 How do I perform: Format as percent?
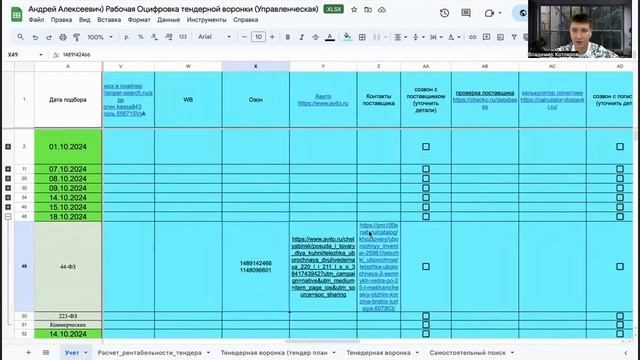[140, 37]
